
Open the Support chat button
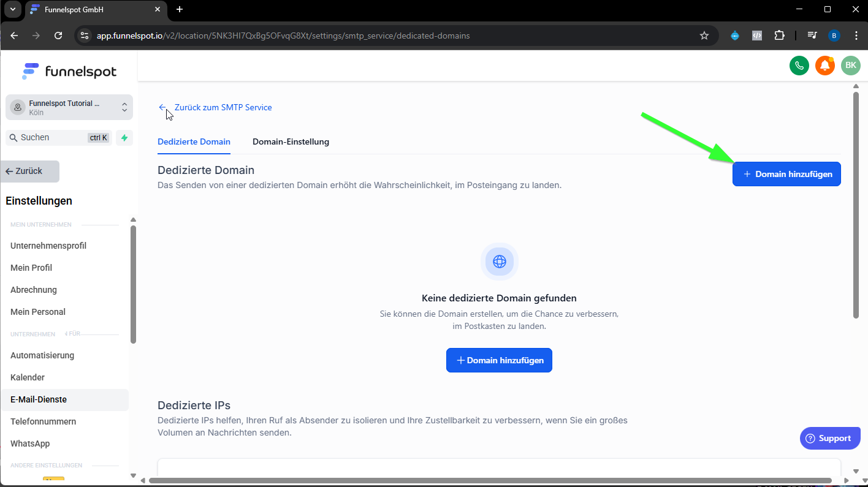click(831, 438)
